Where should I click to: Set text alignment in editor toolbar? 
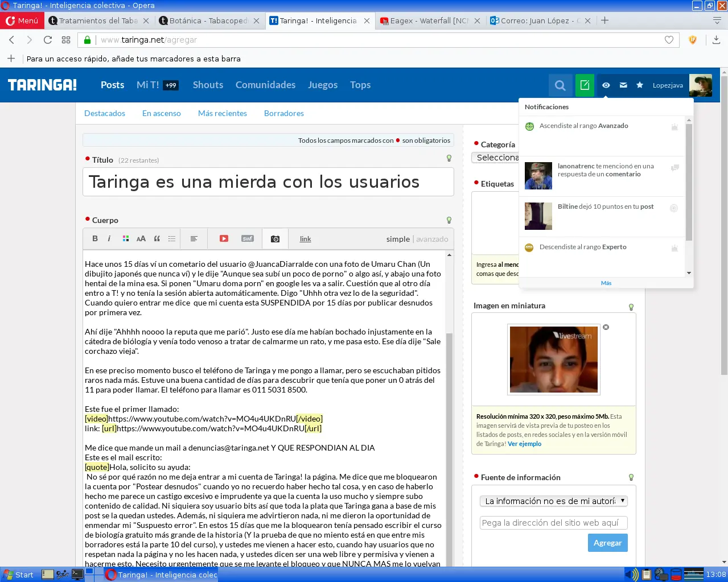click(194, 239)
